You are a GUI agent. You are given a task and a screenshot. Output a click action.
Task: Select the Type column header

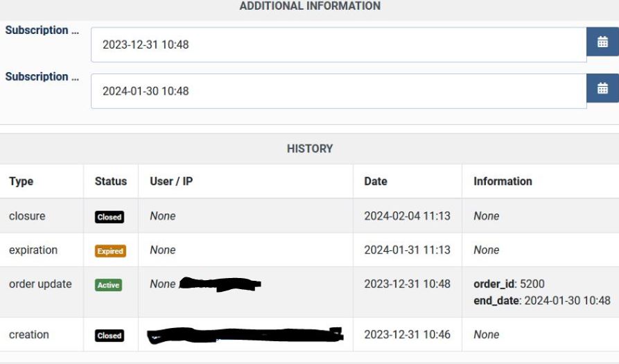click(21, 181)
